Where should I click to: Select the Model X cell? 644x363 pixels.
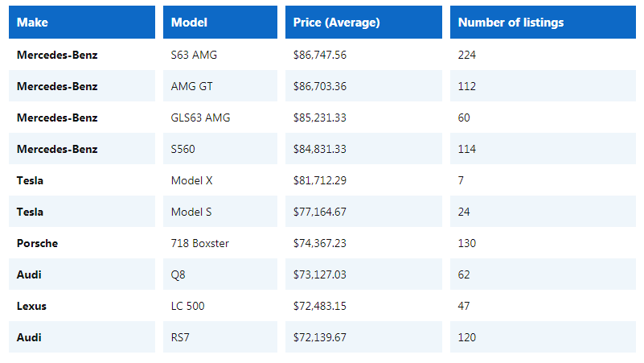coord(220,180)
